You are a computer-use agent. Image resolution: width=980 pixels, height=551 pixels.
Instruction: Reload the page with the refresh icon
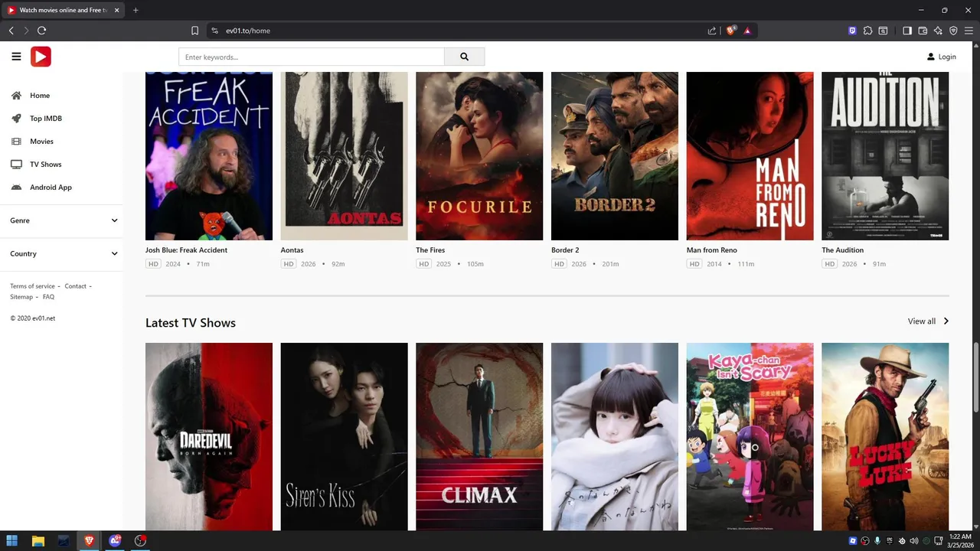tap(41, 31)
